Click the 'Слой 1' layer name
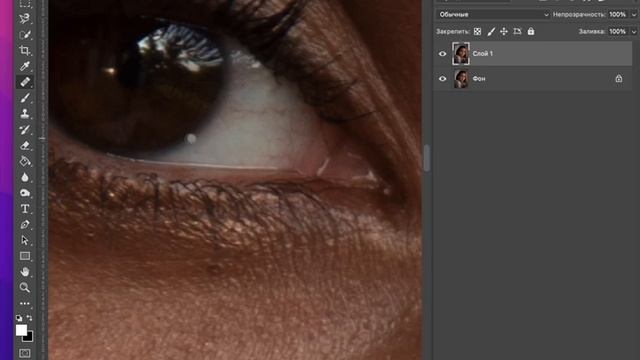Screen dimensions: 640x360 (x=482, y=53)
